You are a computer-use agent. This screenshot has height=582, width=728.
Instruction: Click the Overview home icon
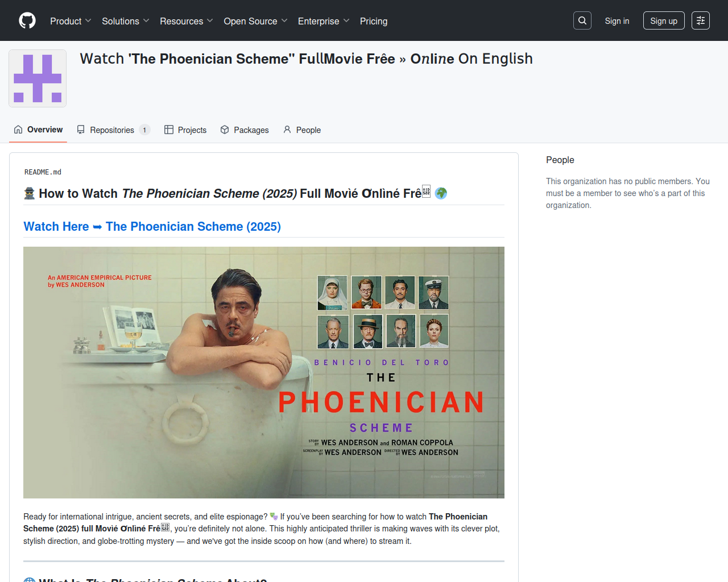tap(18, 130)
